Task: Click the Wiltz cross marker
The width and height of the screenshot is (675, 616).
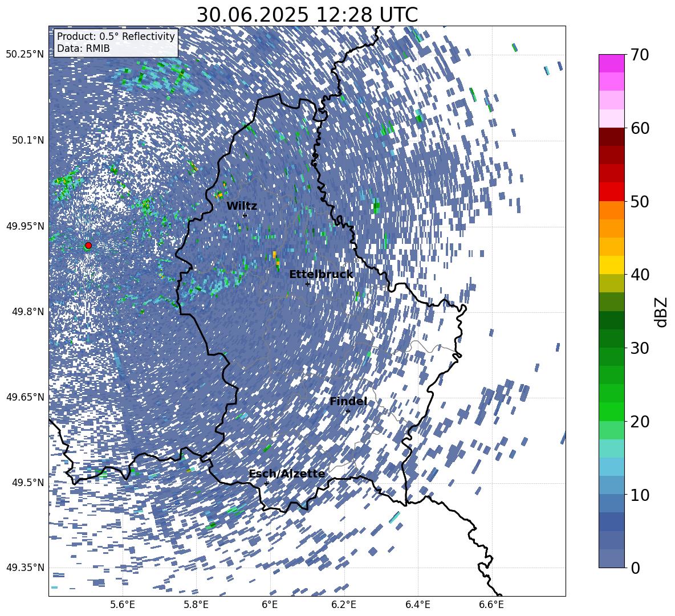Action: pos(245,215)
